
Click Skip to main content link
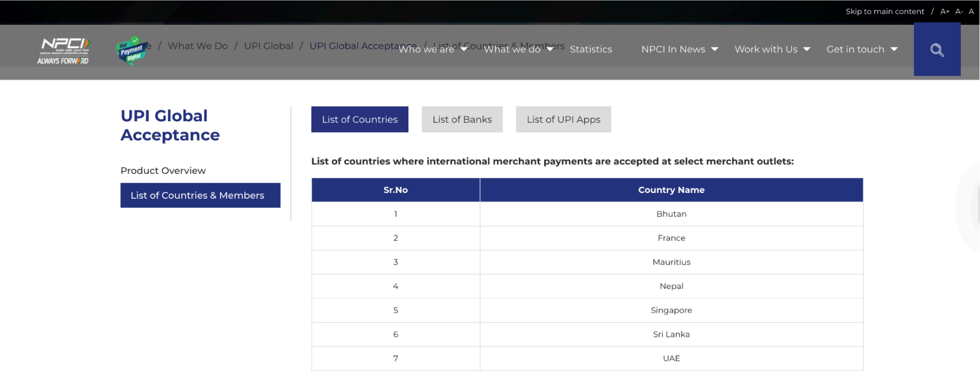click(884, 11)
